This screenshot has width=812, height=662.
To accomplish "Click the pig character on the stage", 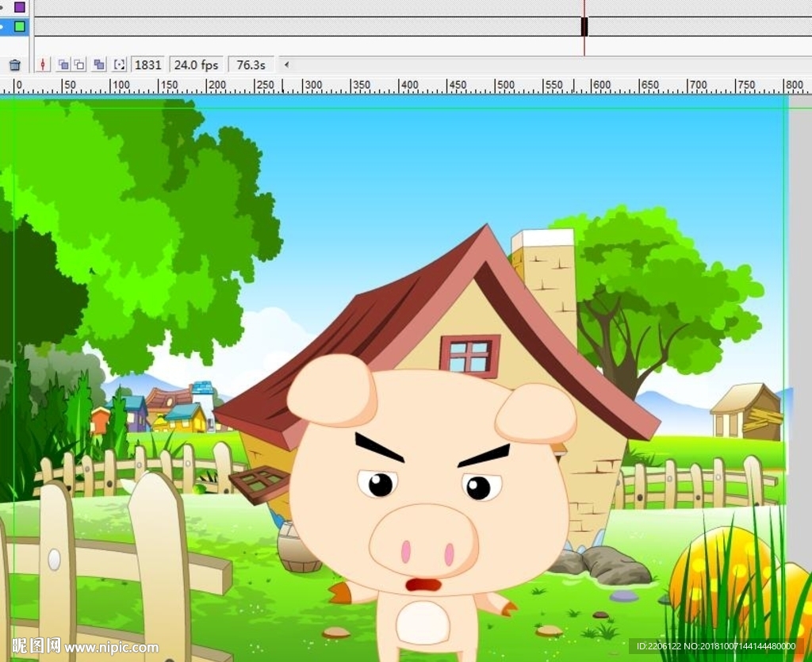I will [432, 507].
